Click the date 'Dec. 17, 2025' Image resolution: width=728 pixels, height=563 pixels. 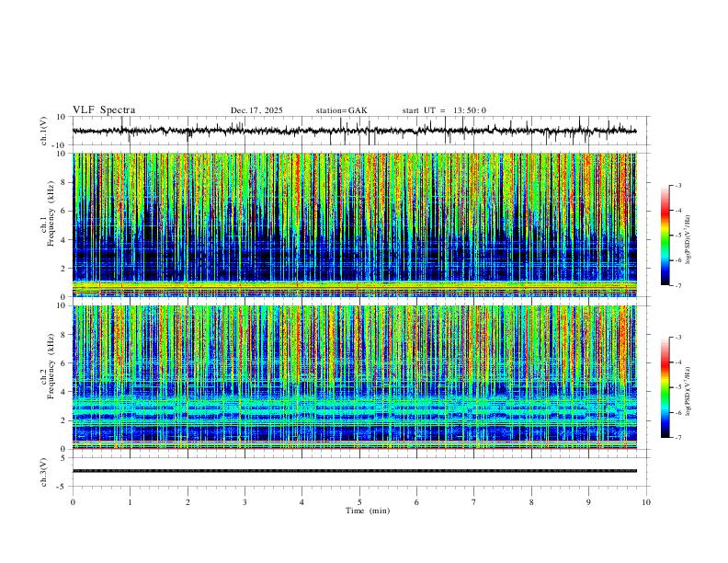tap(256, 110)
